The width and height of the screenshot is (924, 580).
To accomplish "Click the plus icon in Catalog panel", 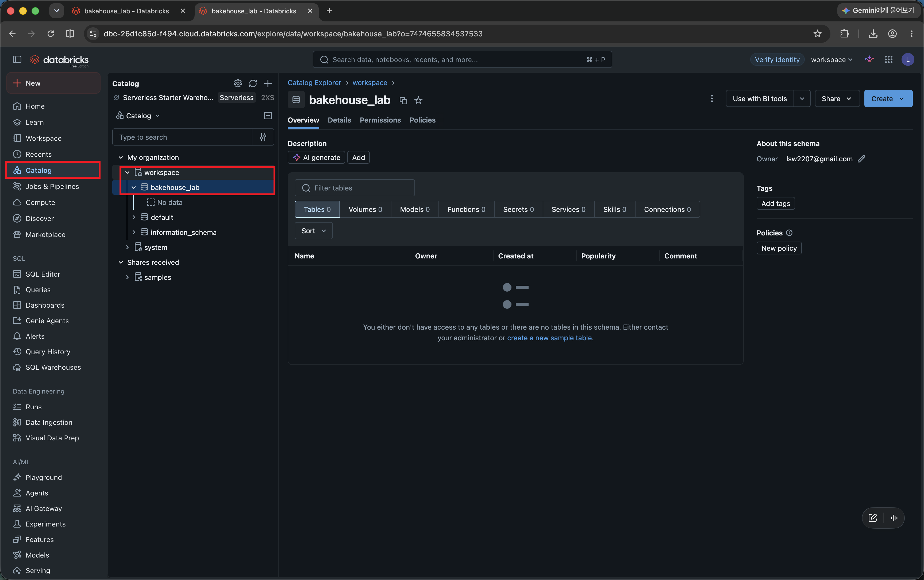I will click(x=268, y=83).
